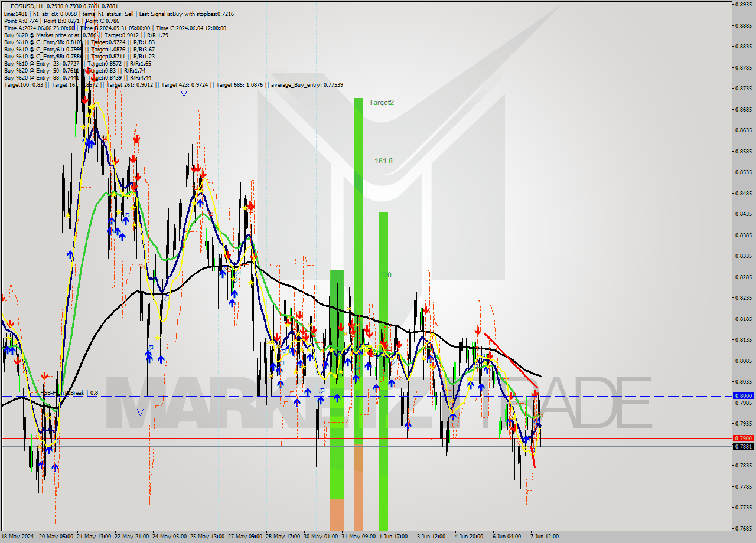Select the Point A / Point B / Point C line
756x543 pixels.
[61, 21]
